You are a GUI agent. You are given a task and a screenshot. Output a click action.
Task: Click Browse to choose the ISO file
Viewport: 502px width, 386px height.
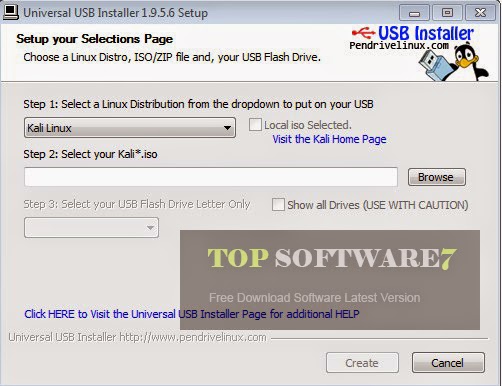point(437,177)
